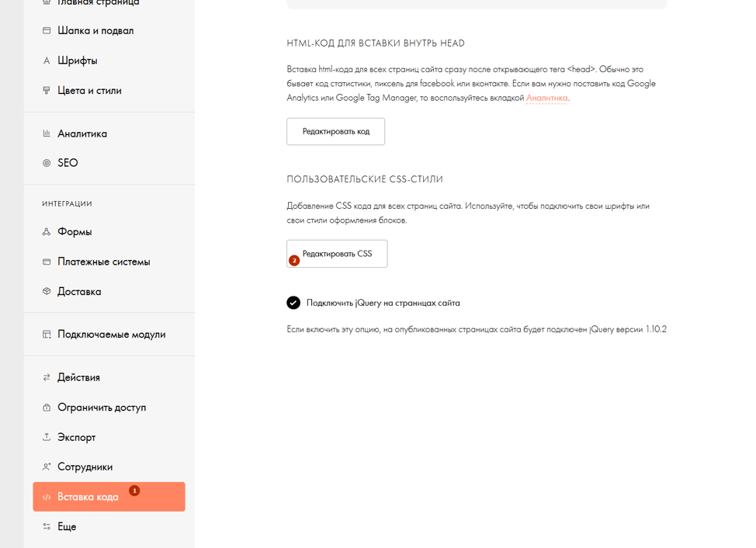Click the SEO target icon
The width and height of the screenshot is (756, 548).
pyautogui.click(x=47, y=163)
